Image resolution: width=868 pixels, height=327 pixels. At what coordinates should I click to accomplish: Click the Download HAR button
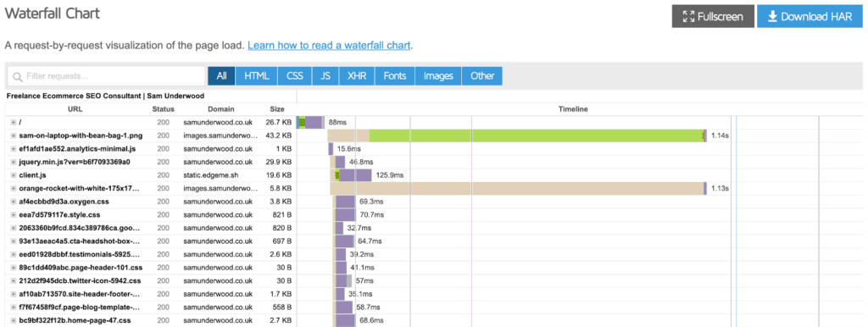point(810,17)
